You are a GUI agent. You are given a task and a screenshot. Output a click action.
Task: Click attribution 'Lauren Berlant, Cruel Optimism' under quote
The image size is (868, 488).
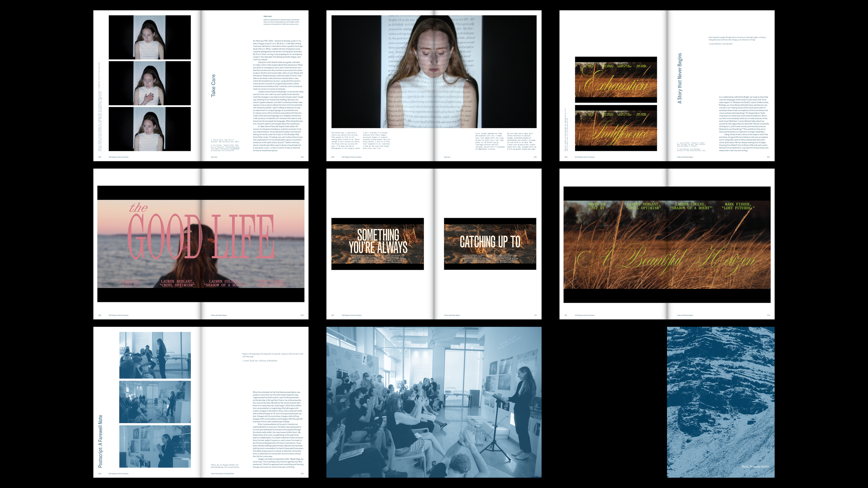pos(720,44)
